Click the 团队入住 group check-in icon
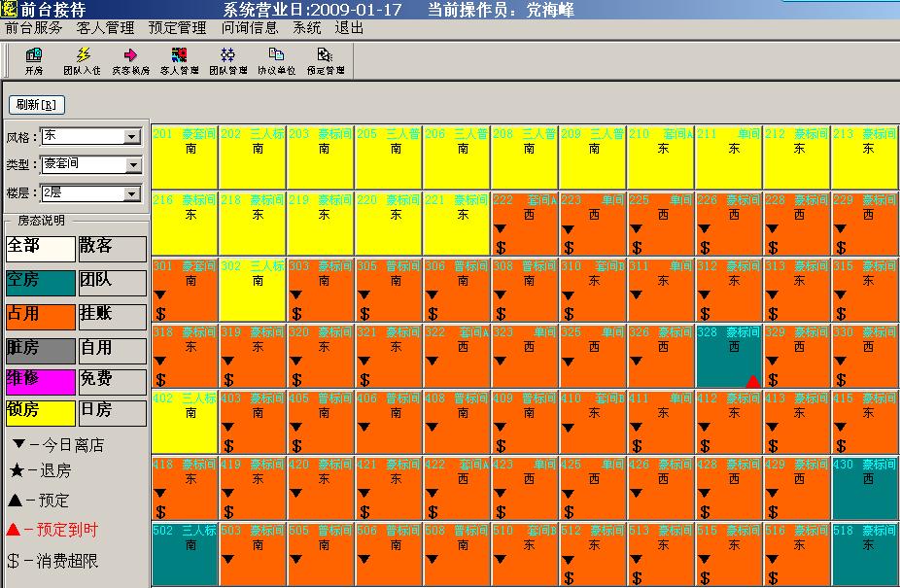Viewport: 900px width, 588px height. point(82,60)
